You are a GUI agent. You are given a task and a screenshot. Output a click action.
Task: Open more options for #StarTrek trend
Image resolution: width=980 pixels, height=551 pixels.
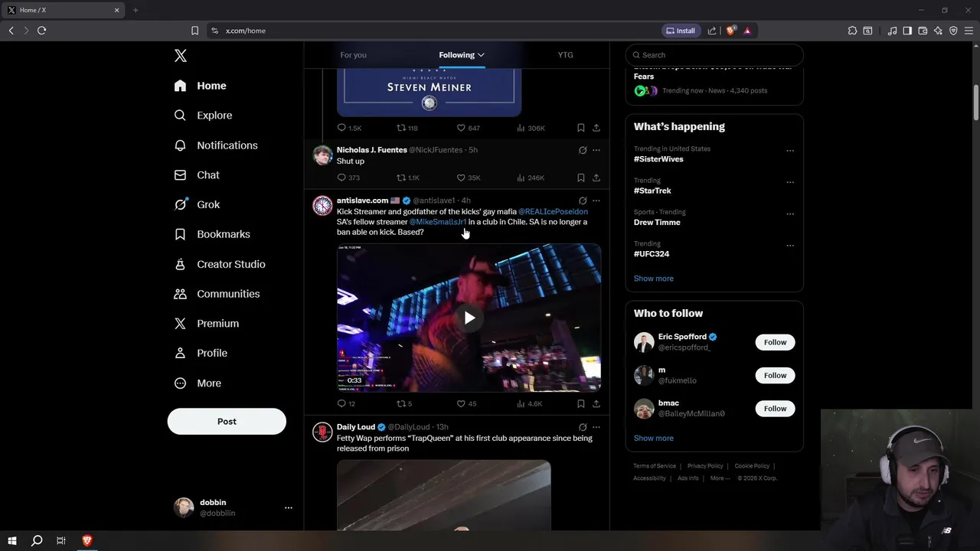pos(790,182)
